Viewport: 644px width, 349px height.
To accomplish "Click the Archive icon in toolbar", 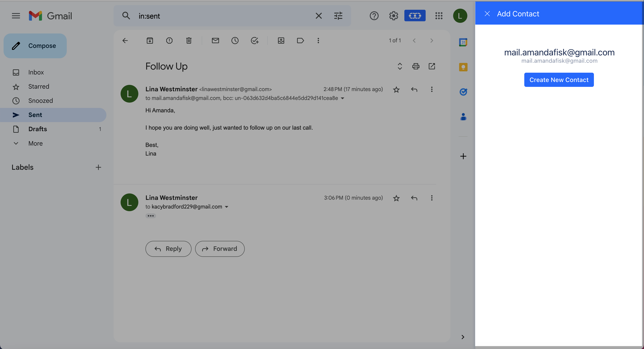I will click(150, 41).
